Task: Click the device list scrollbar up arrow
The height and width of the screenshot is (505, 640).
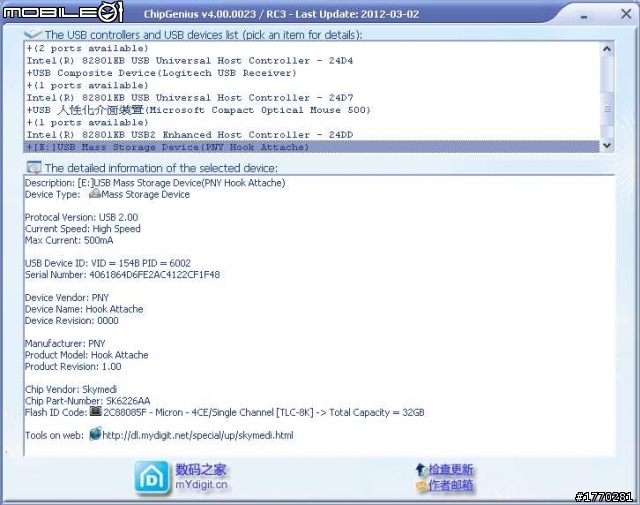Action: pyautogui.click(x=607, y=49)
